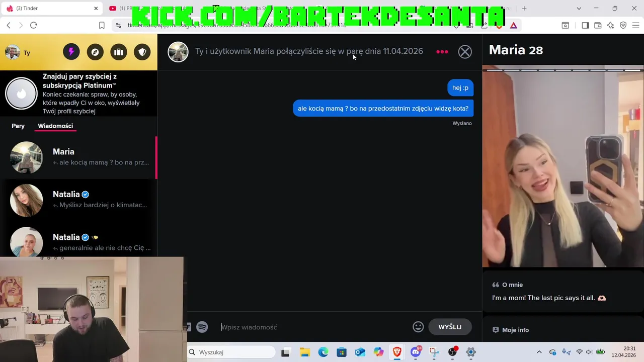Viewport: 644px width, 362px height.
Task: Close the Maria conversation with X button
Action: (465, 52)
